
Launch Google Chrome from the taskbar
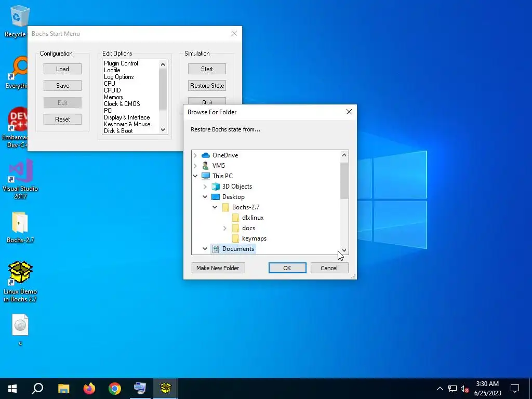[x=115, y=389]
